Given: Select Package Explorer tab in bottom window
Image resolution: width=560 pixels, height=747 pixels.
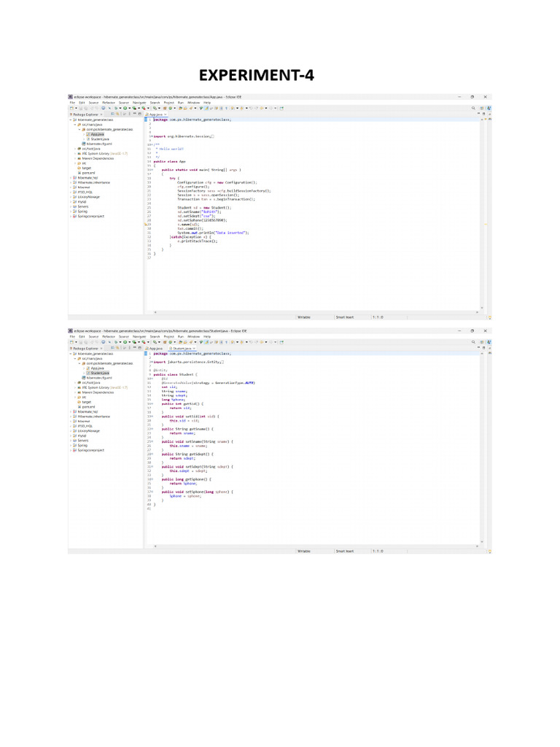Looking at the screenshot, I should (x=86, y=348).
